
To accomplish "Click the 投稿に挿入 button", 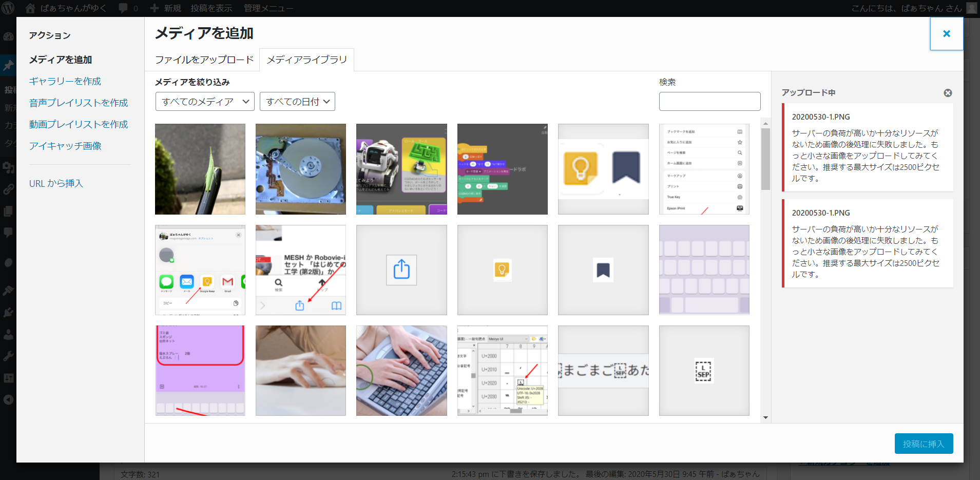I will pos(924,444).
